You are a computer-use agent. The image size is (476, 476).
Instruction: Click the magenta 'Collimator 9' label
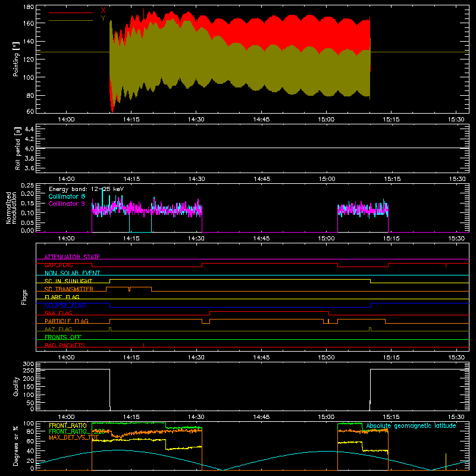[67, 203]
